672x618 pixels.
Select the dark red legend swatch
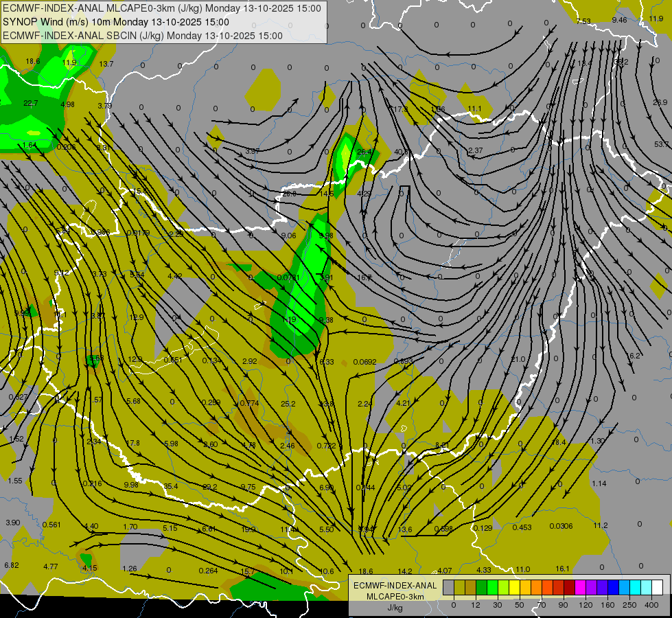coord(569,588)
